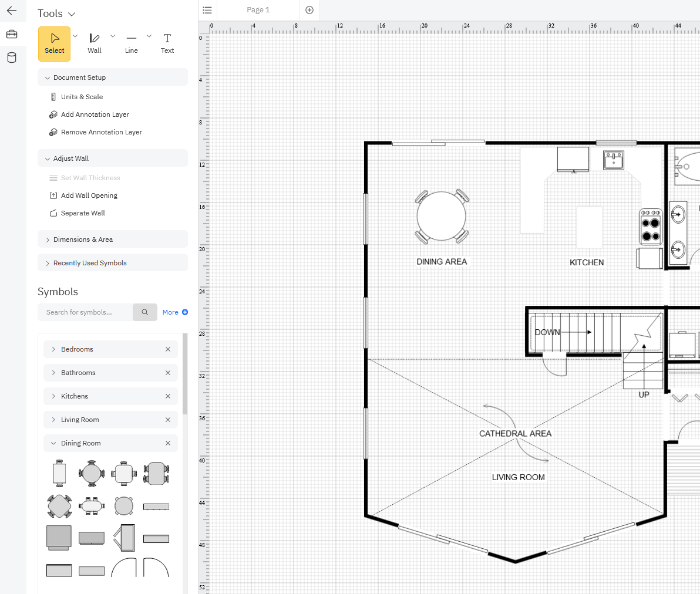Click the Select tool
This screenshot has width=700, height=594.
click(x=54, y=43)
